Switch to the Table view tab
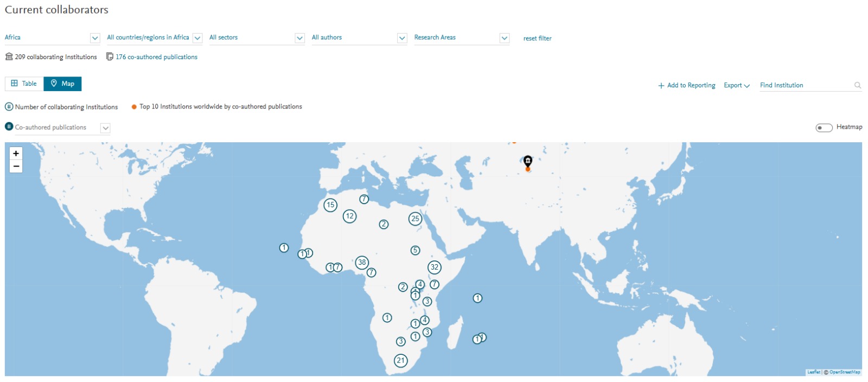Viewport: 868px width, 382px height. (x=24, y=84)
